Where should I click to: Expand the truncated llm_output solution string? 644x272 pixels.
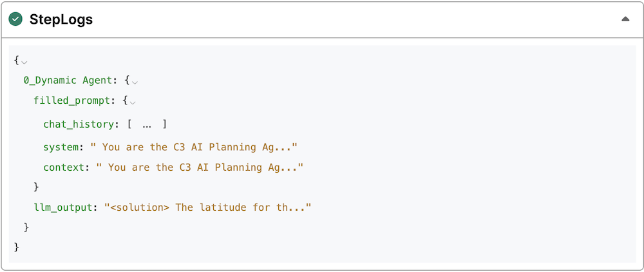tap(207, 208)
